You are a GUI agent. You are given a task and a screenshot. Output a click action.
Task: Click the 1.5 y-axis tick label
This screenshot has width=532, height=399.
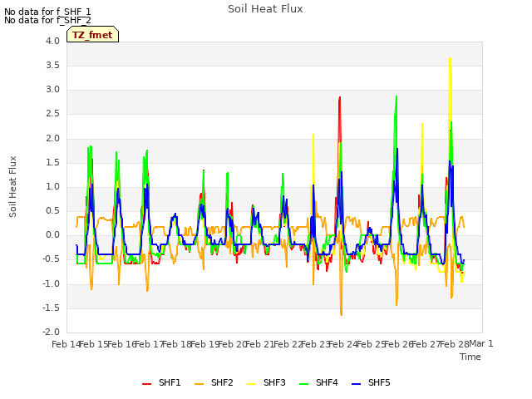tap(52, 163)
